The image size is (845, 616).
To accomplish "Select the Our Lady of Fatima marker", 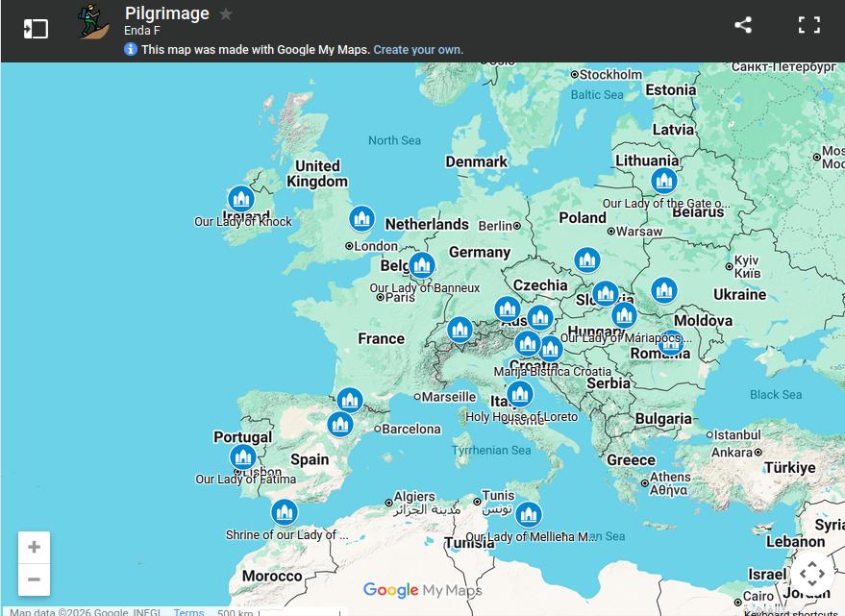I will (x=243, y=456).
